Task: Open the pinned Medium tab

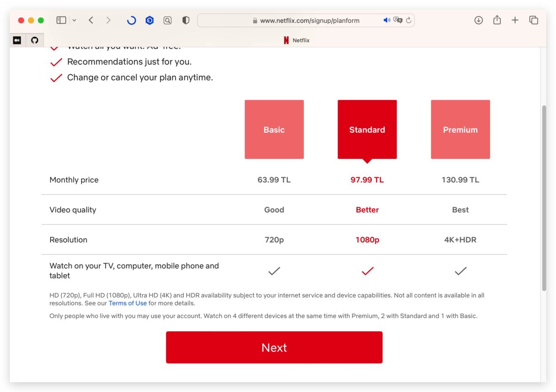Action: click(x=17, y=40)
